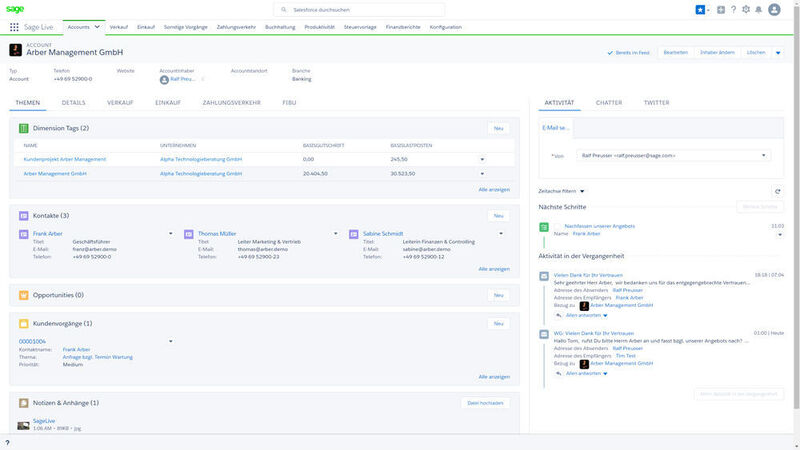Open the help question mark icon

tap(733, 10)
